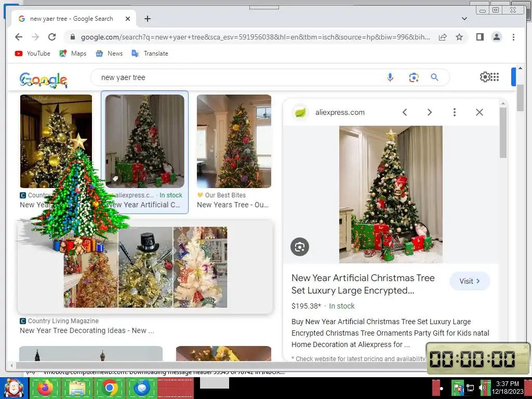Open quick settings gear

coord(485,77)
